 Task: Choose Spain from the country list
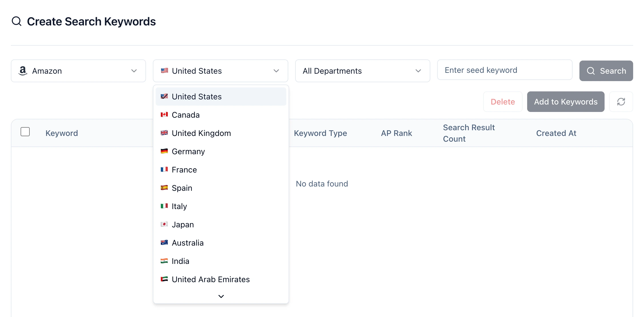click(221, 188)
